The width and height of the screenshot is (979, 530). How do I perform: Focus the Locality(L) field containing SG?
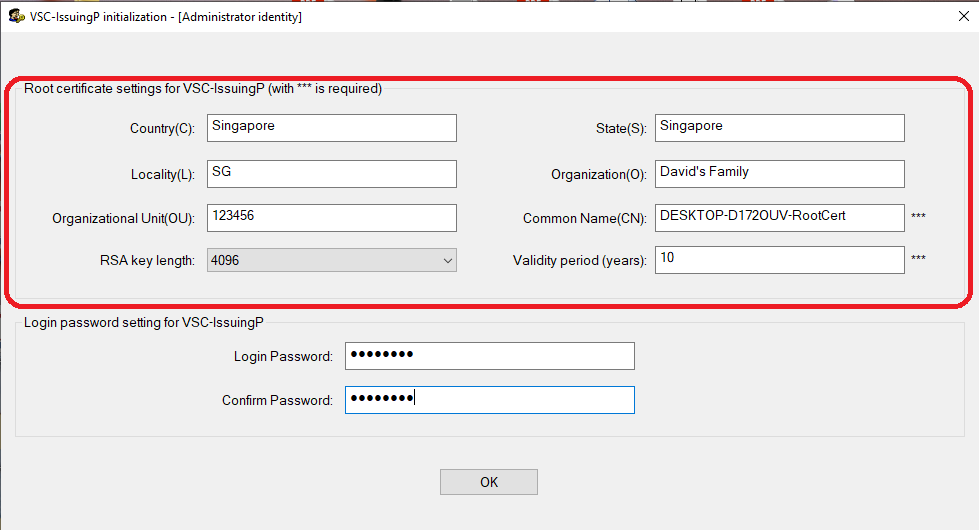click(x=331, y=173)
